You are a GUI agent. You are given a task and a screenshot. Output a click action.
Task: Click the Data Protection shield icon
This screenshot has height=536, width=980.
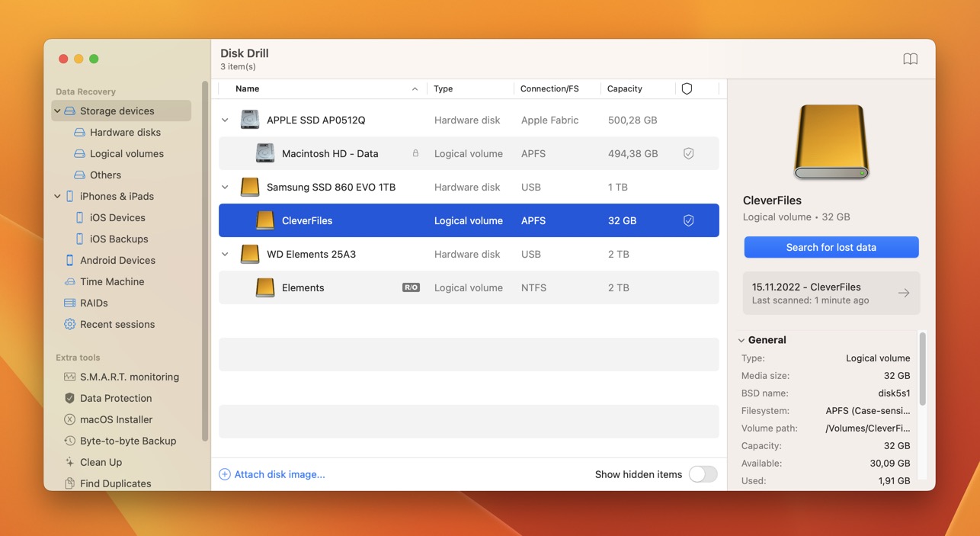pos(69,398)
